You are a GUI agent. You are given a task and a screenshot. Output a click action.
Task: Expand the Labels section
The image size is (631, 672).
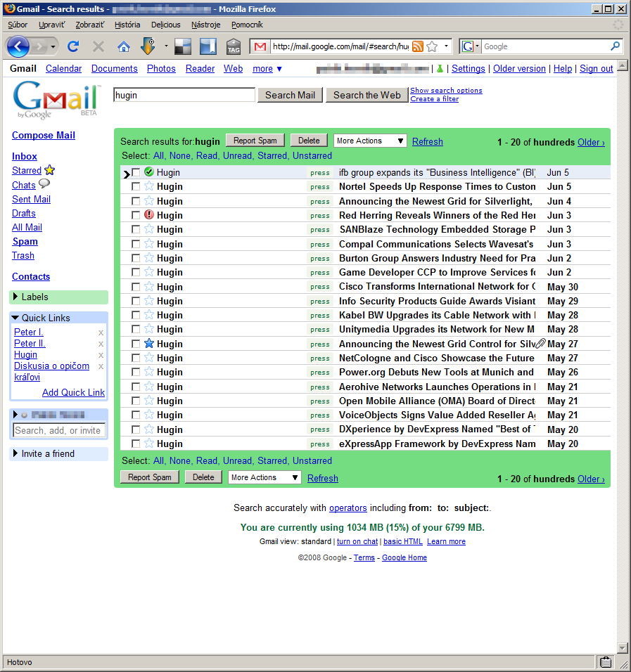click(x=15, y=297)
